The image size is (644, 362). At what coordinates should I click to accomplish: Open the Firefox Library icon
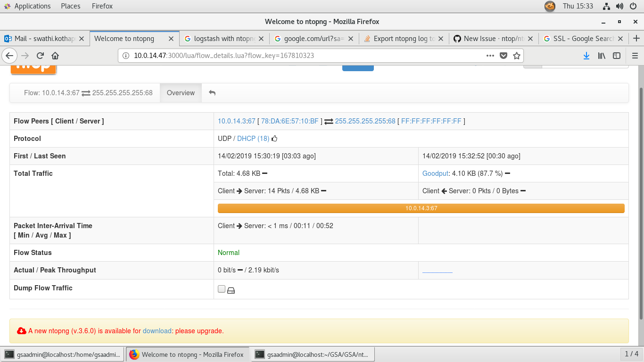(601, 55)
